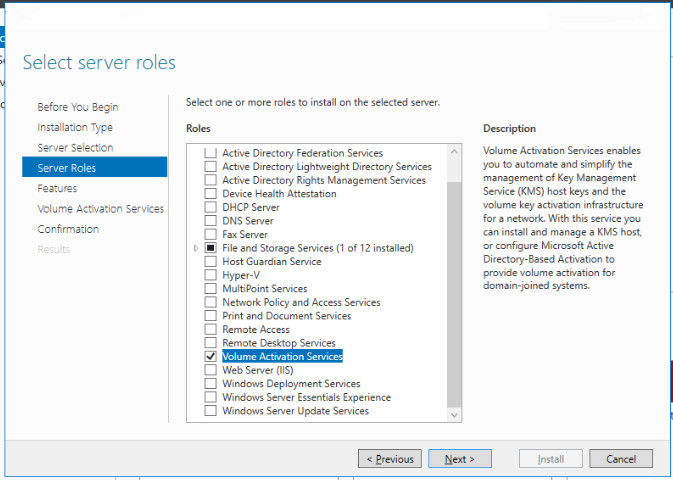Open the Volume Activation Services step
The image size is (673, 480).
tap(100, 209)
